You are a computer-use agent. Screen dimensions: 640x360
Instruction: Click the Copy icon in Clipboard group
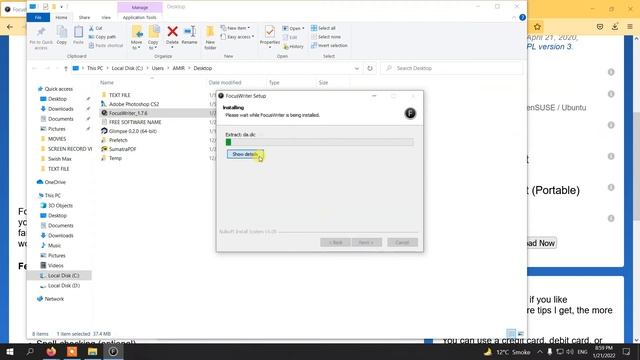(x=62, y=35)
